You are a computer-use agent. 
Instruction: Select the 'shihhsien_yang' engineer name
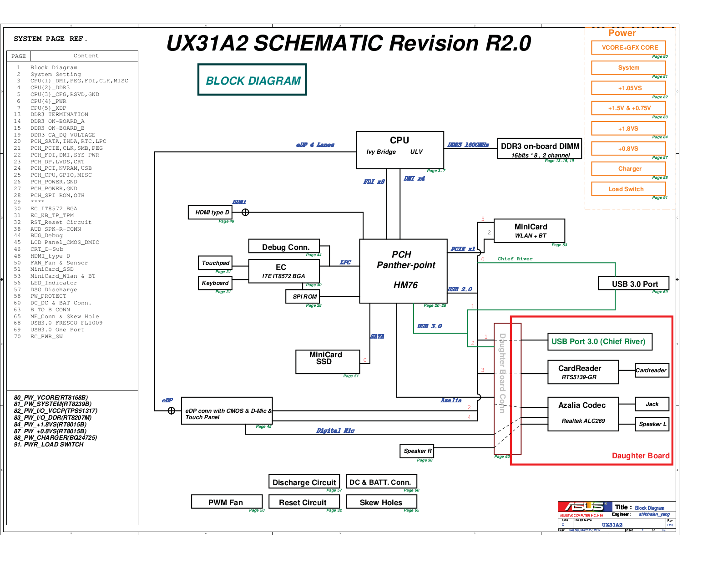click(x=654, y=514)
